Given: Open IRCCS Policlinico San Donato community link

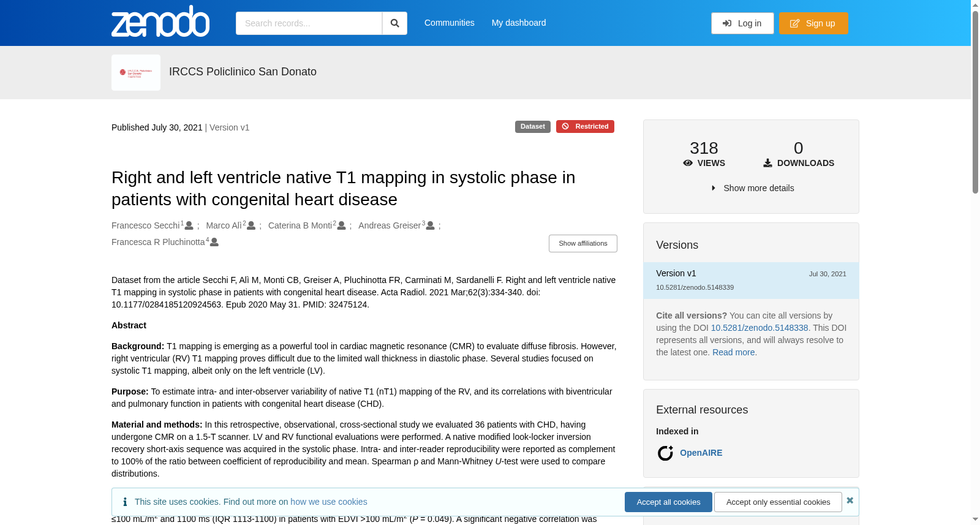Looking at the screenshot, I should click(x=243, y=72).
